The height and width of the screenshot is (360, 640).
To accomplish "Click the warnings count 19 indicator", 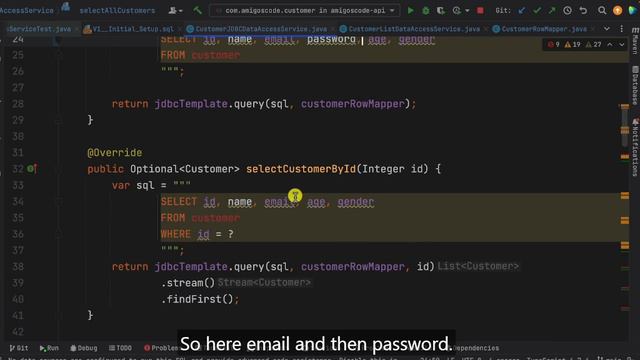I will tap(572, 44).
